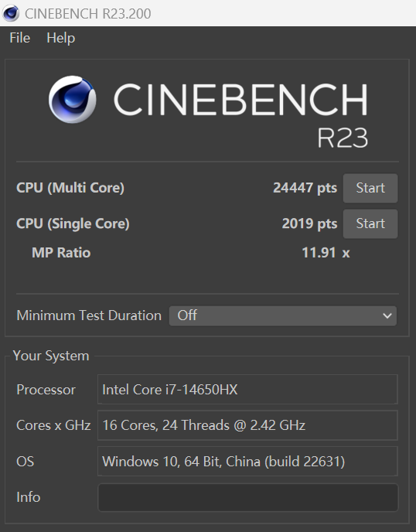This screenshot has width=416, height=532.
Task: Click the MP Ratio value 11.91 x
Action: tap(326, 253)
